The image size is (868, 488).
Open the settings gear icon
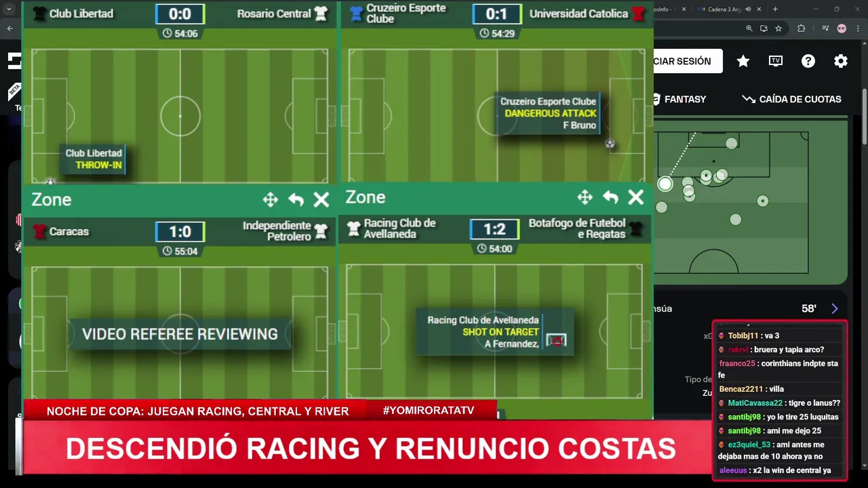click(x=841, y=61)
